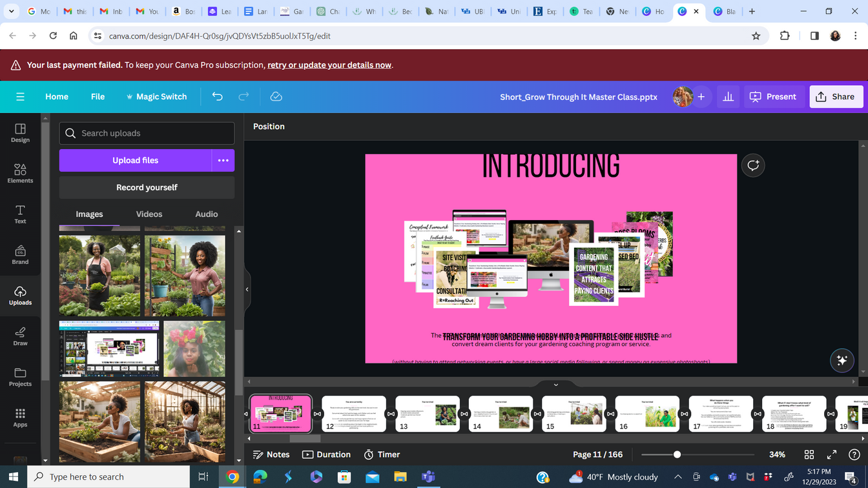Viewport: 868px width, 488px height.
Task: Open the Elements panel
Action: click(x=20, y=174)
